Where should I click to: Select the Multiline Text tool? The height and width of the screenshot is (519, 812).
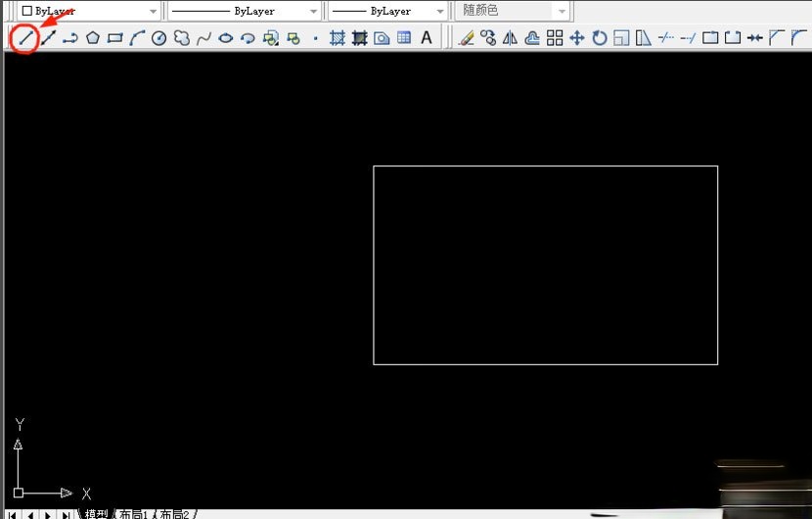point(427,38)
